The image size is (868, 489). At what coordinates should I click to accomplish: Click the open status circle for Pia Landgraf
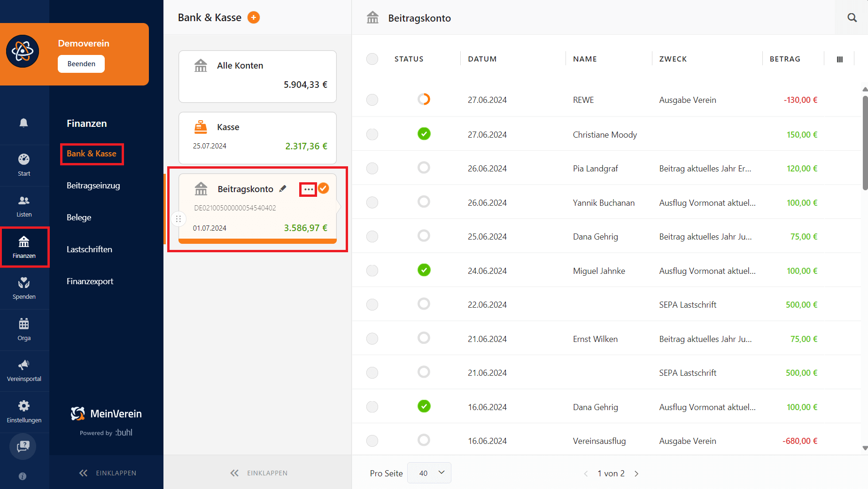tap(424, 168)
